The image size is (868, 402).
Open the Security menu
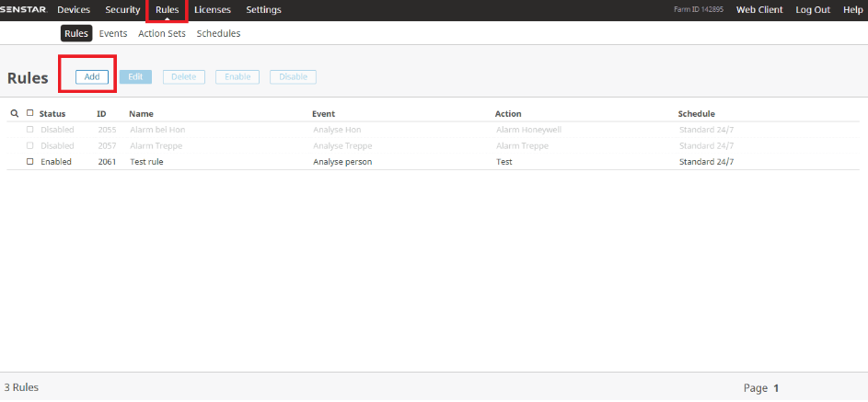[122, 10]
